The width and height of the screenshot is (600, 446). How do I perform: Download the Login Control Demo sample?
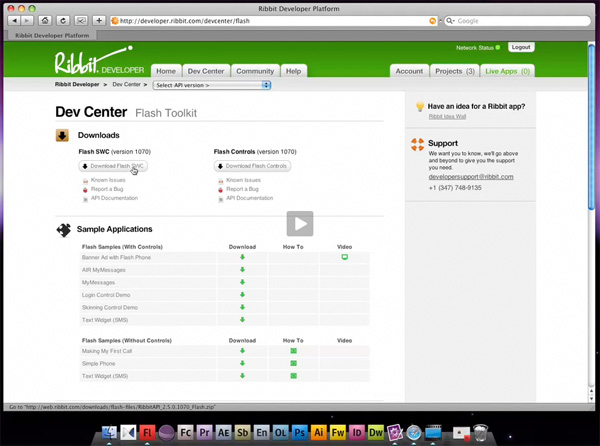pyautogui.click(x=242, y=295)
